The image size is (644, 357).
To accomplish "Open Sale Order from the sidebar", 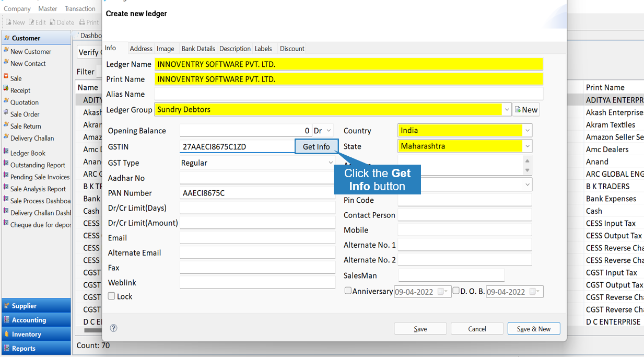I will [x=25, y=114].
